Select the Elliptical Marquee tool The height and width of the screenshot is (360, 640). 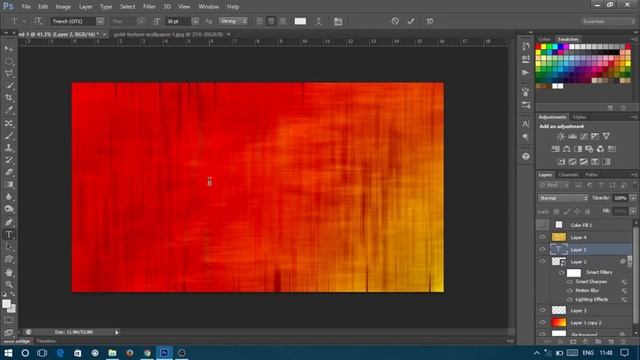[9, 61]
